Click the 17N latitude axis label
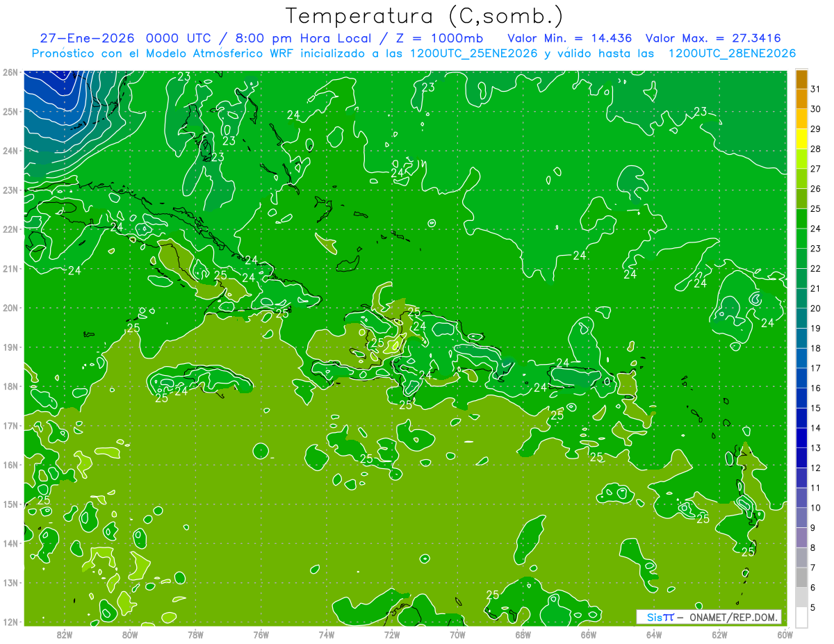This screenshot has height=644, width=834. click(x=10, y=425)
